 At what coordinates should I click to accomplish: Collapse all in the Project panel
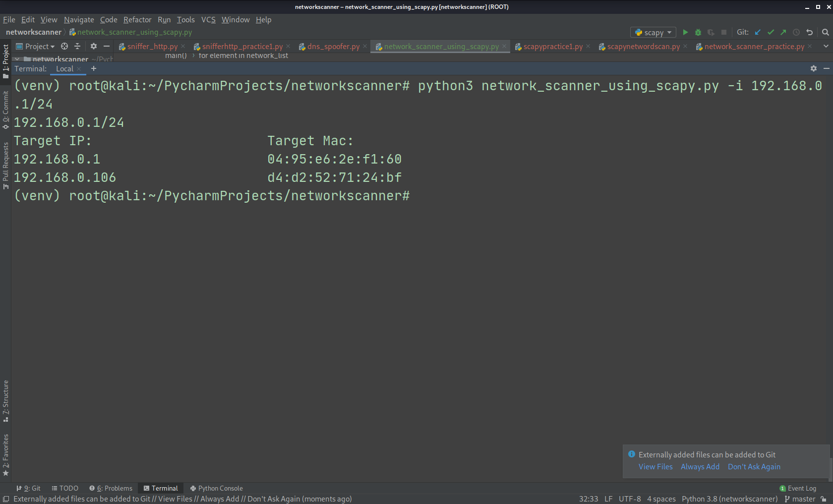tap(77, 46)
